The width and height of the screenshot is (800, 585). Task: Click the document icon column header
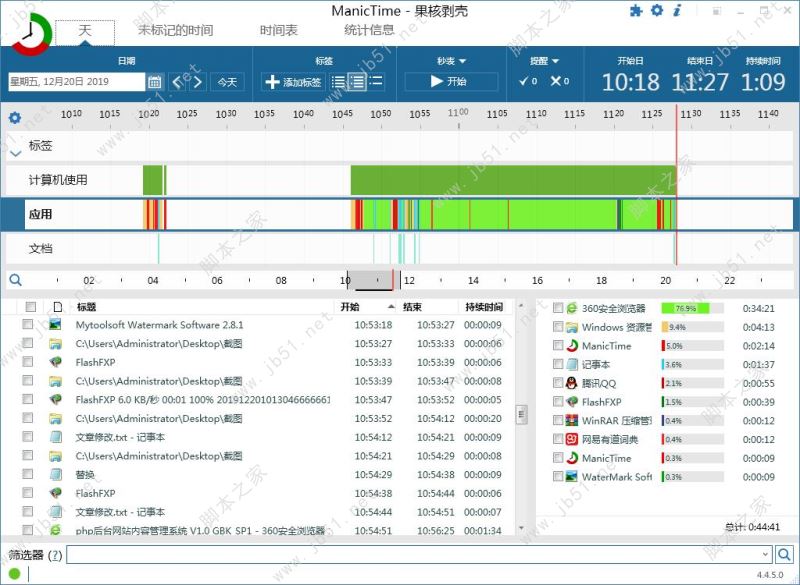click(x=57, y=307)
